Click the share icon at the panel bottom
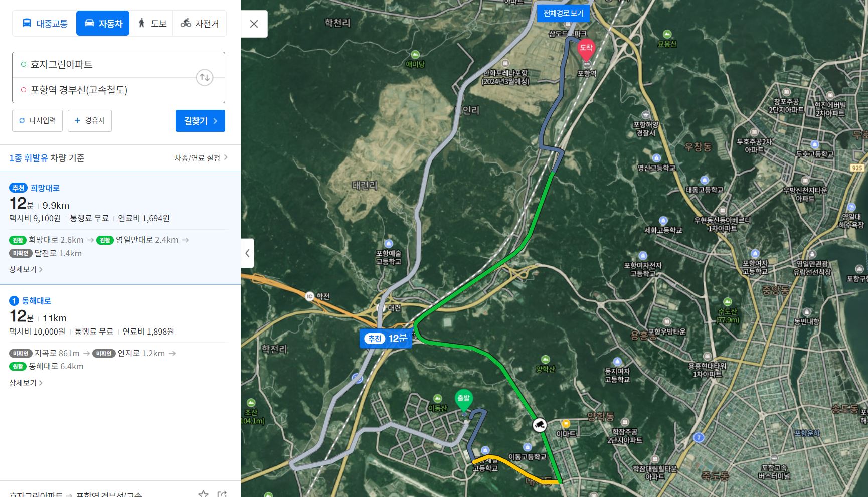 point(222,494)
